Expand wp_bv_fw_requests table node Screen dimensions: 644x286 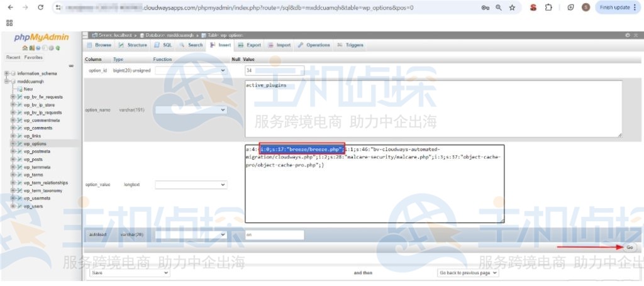tap(13, 97)
